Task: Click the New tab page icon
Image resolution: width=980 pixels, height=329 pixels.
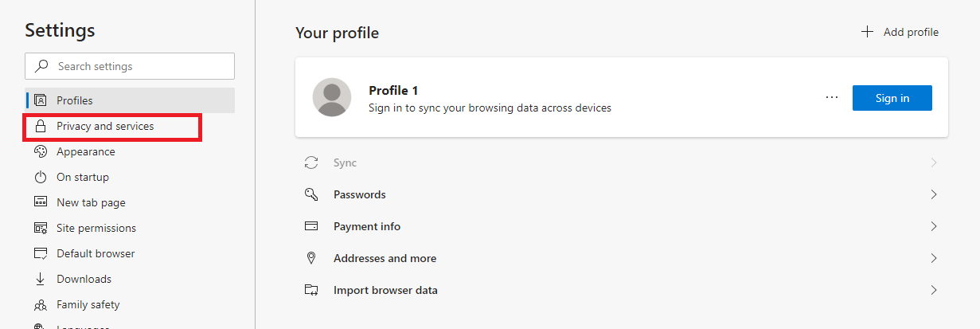Action: [x=41, y=203]
